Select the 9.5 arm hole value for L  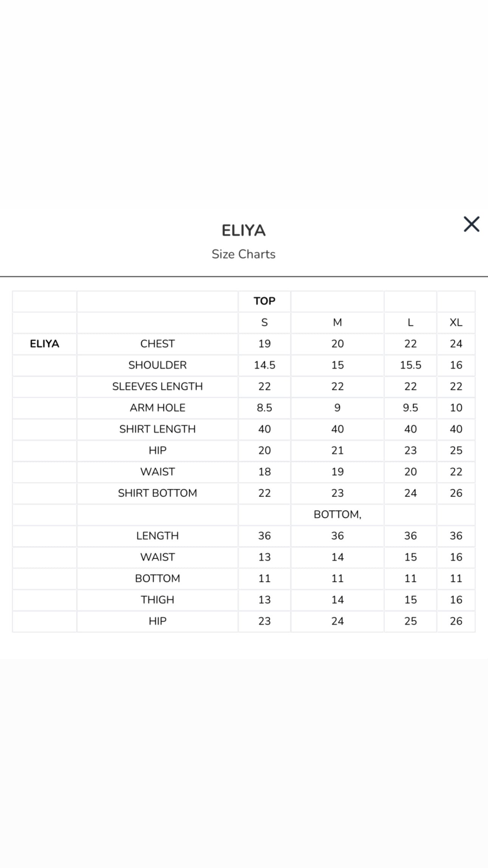(410, 408)
